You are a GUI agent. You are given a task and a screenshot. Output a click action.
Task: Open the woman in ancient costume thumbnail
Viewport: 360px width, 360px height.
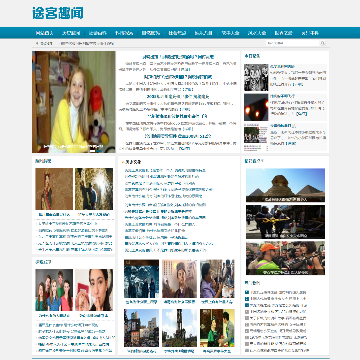point(54,189)
